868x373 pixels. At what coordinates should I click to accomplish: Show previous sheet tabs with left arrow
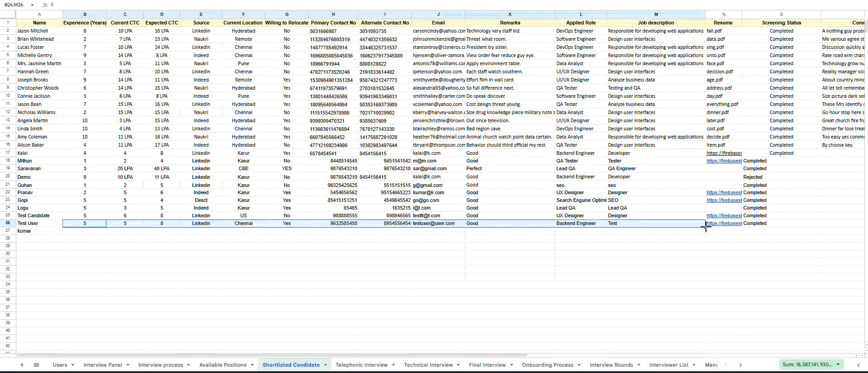tap(726, 365)
